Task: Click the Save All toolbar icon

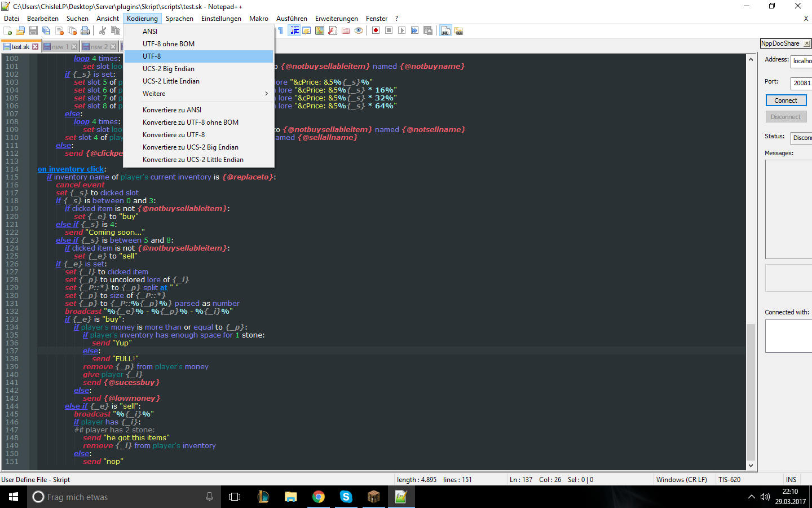Action: (x=46, y=31)
